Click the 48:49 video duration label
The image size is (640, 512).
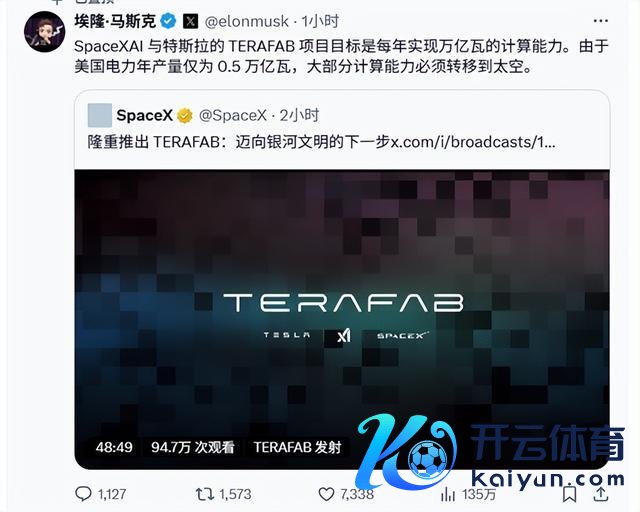(114, 447)
